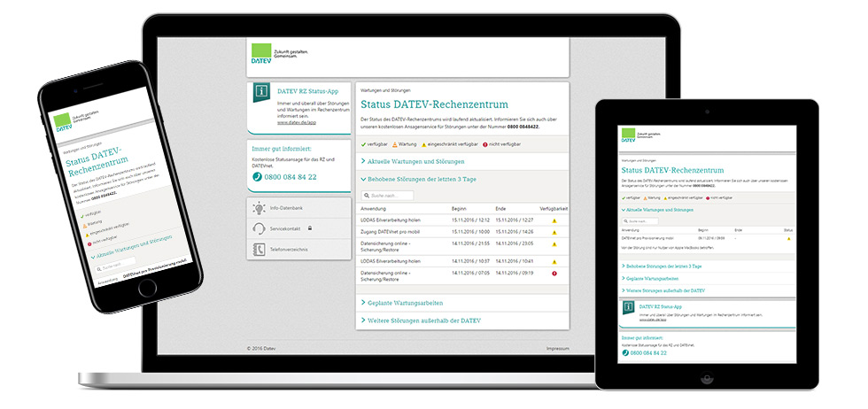Open the Impressum link in laptop footer
The image size is (868, 409).
point(557,349)
